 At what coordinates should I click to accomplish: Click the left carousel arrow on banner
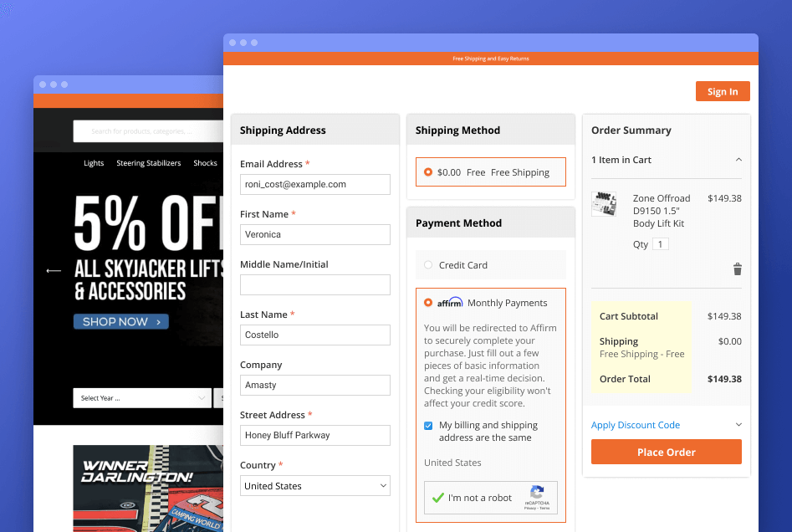pyautogui.click(x=54, y=271)
